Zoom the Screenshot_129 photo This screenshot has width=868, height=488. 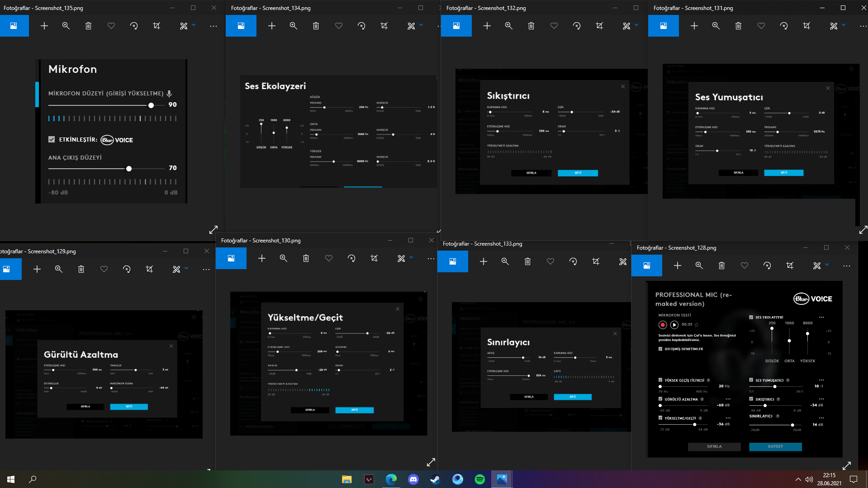pyautogui.click(x=59, y=269)
